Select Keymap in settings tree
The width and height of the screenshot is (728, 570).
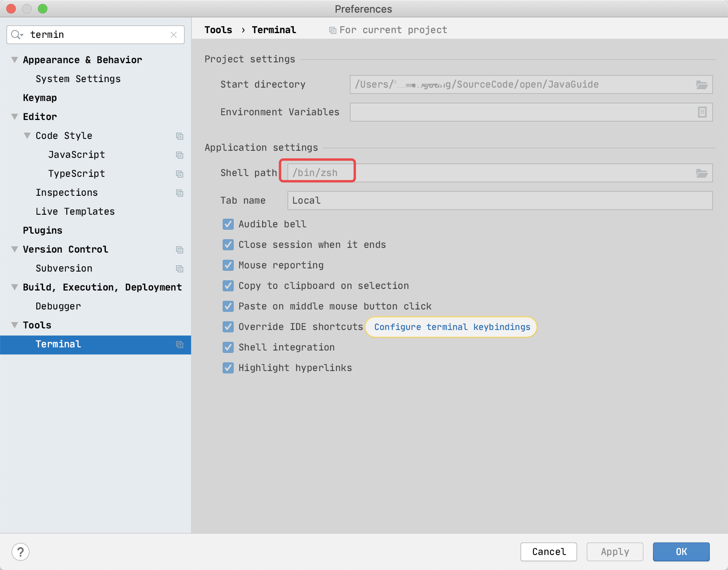coord(40,98)
